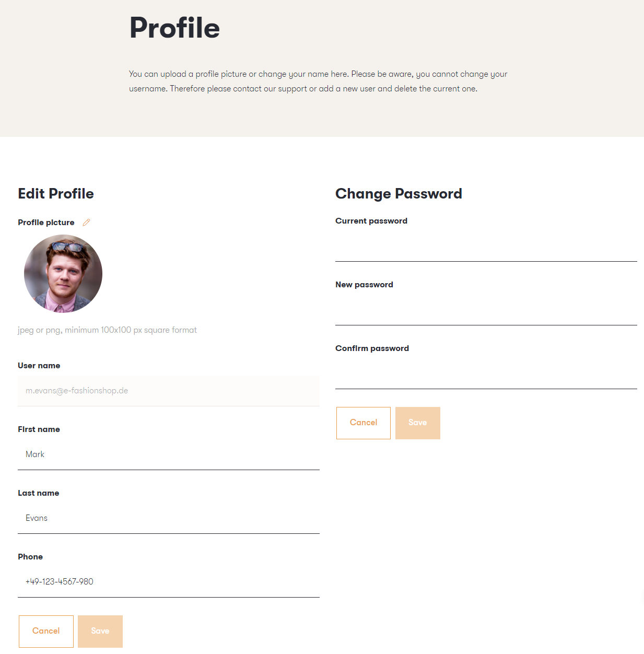Viewport: 644px width, 654px height.
Task: Click into the Current password field
Action: tap(486, 246)
